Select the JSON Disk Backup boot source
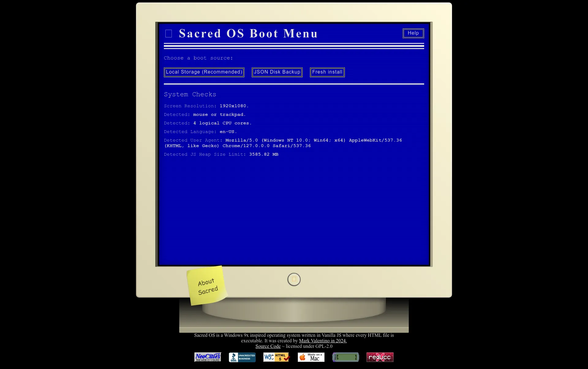This screenshot has width=588, height=369. (x=277, y=72)
